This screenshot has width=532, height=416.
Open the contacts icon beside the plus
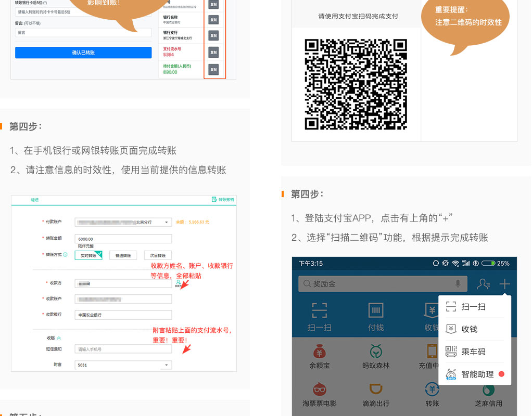click(483, 284)
